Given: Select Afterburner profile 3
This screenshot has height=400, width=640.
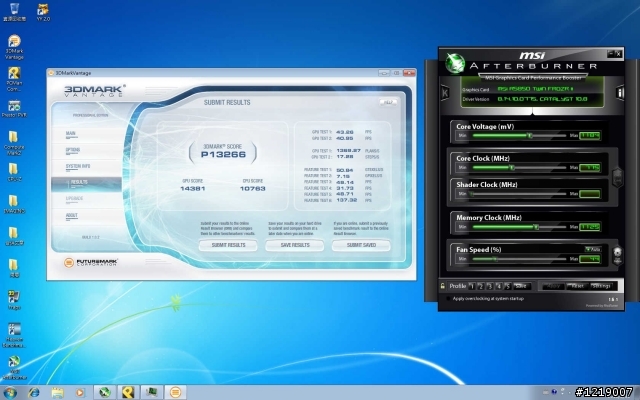Looking at the screenshot, I should tap(490, 286).
